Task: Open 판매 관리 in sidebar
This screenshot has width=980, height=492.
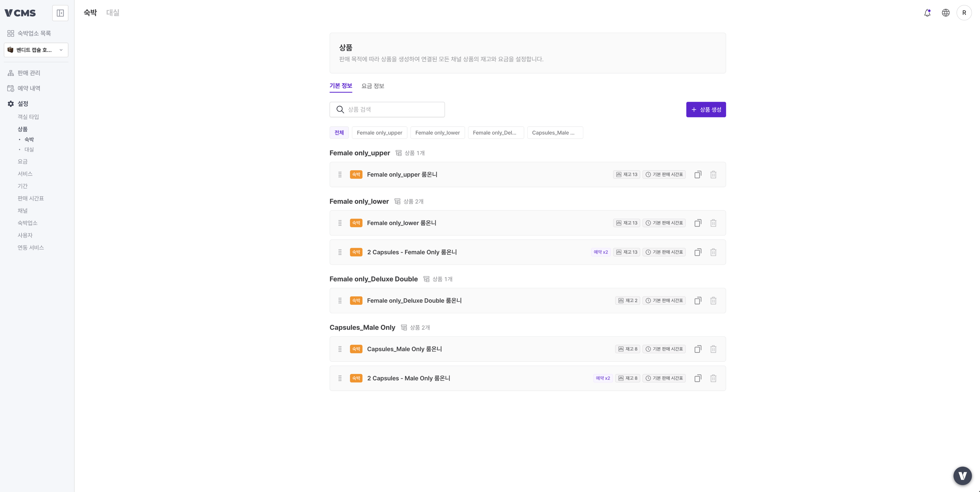Action: coord(24,73)
